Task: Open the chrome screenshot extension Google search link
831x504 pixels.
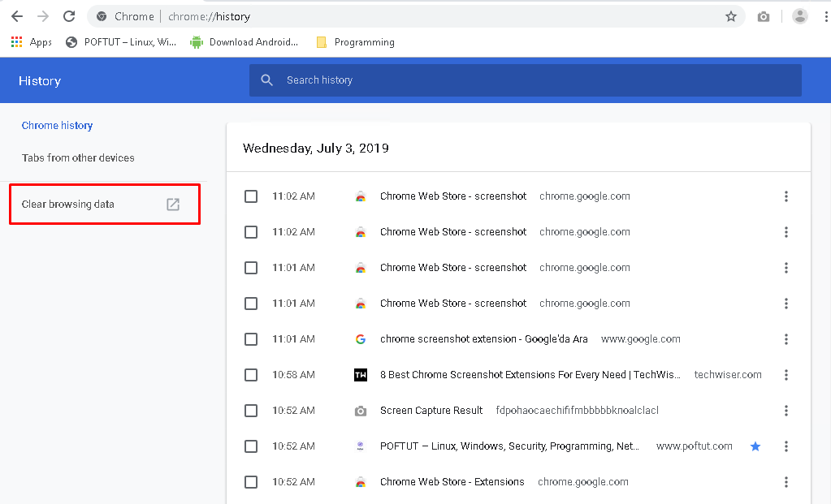Action: (484, 338)
